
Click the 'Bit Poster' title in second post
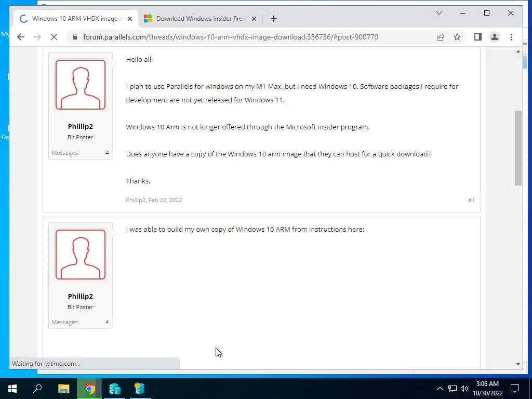click(x=81, y=307)
